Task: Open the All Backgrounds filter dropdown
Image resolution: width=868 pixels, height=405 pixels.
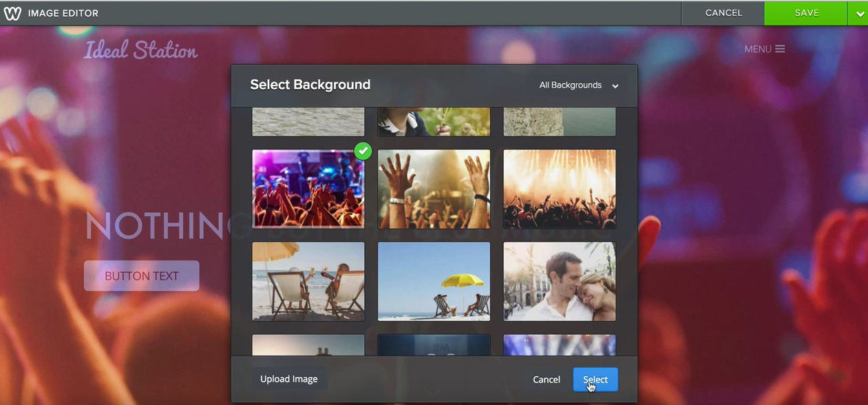Action: pos(579,85)
